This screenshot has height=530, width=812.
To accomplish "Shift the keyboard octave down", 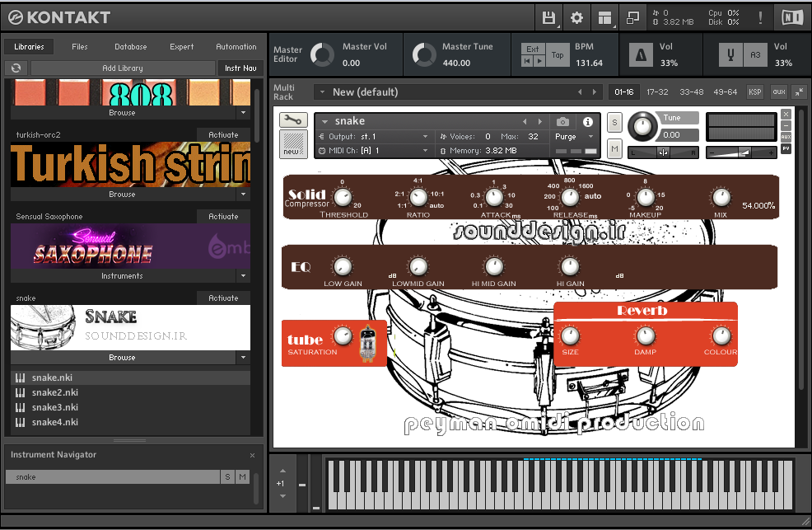I will click(282, 496).
